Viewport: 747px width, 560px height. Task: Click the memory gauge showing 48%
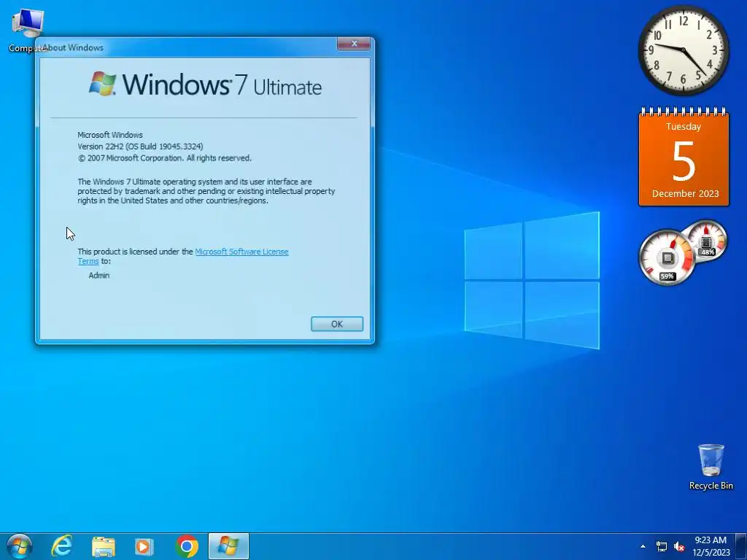coord(708,240)
